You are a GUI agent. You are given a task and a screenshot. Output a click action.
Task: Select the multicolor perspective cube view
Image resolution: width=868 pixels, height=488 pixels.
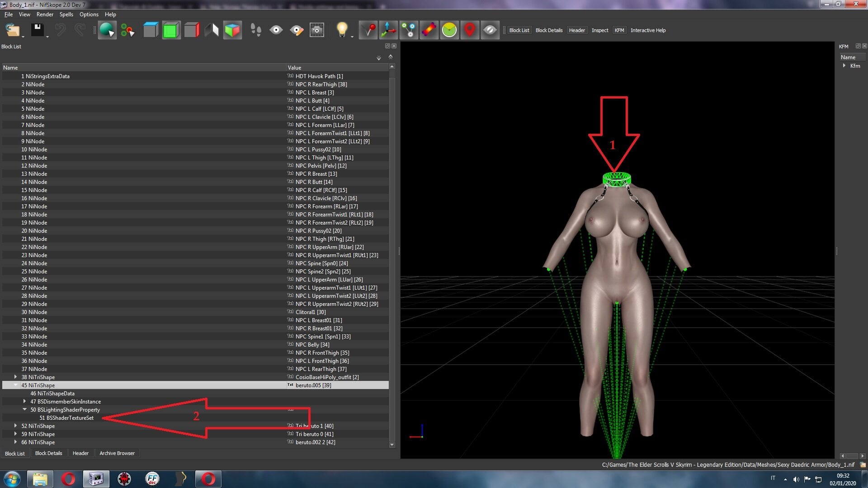tap(232, 30)
